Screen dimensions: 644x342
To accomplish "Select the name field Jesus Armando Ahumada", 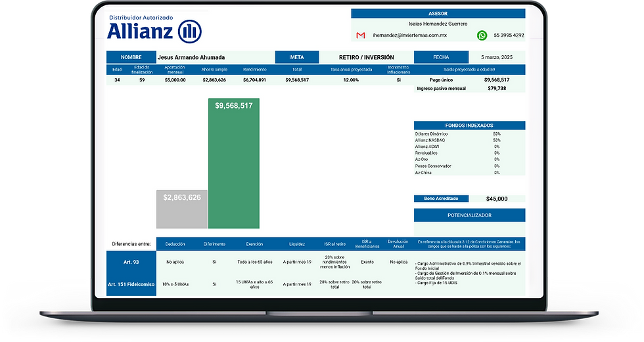I will pos(216,57).
